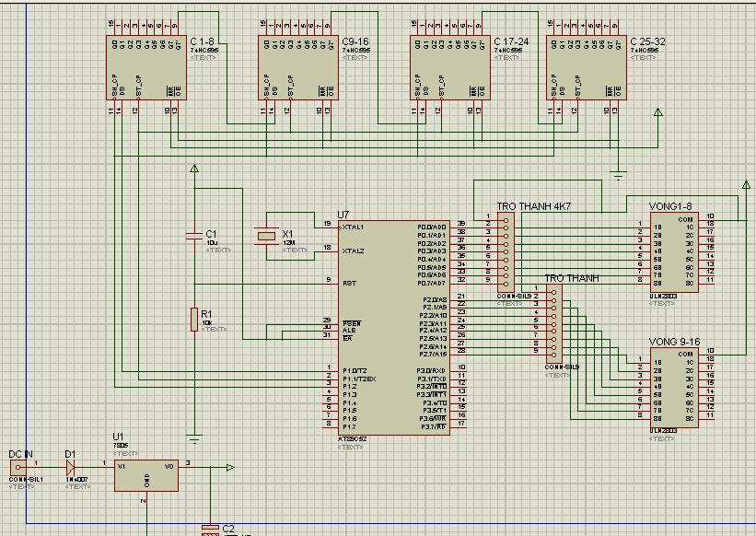Click the 'AT89C52' part value text
Viewport: 756px width, 536px height.
[352, 439]
